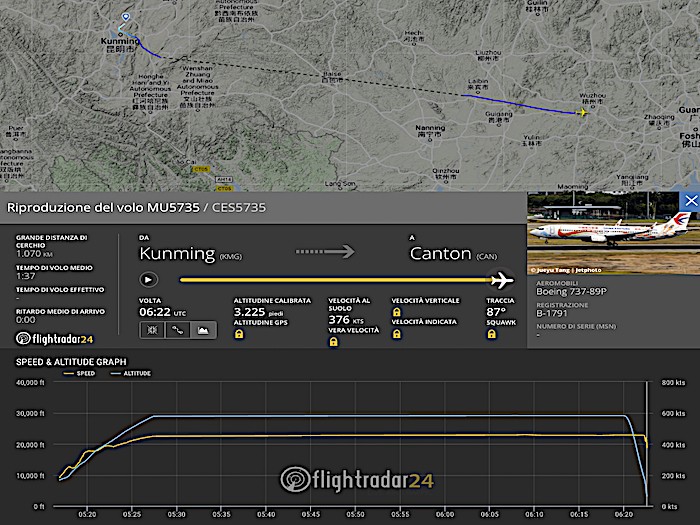700x525 pixels.
Task: Click the 87° track value
Action: point(496,312)
